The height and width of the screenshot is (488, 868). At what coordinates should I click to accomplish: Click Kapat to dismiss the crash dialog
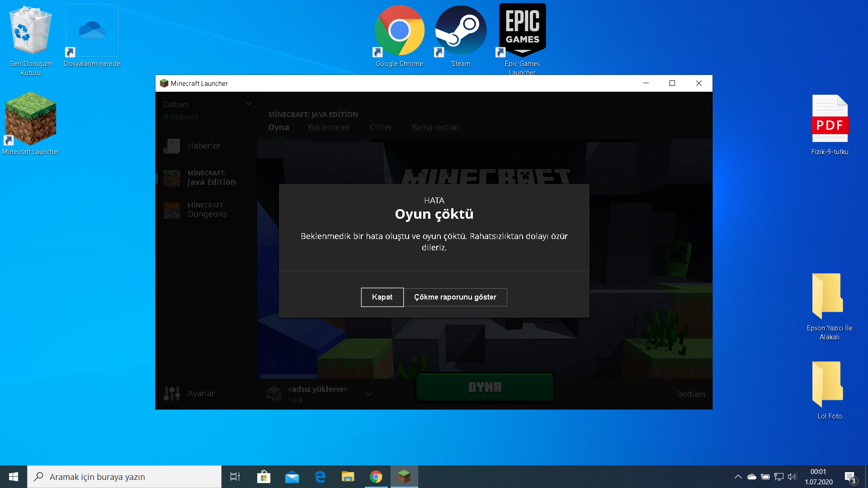tap(382, 297)
